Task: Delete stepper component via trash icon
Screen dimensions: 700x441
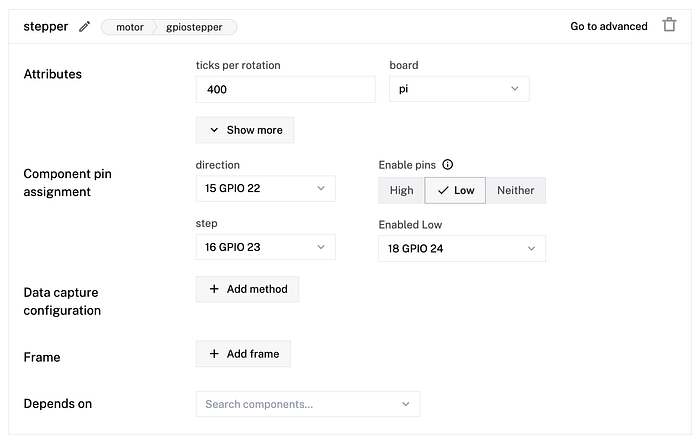Action: pos(669,26)
